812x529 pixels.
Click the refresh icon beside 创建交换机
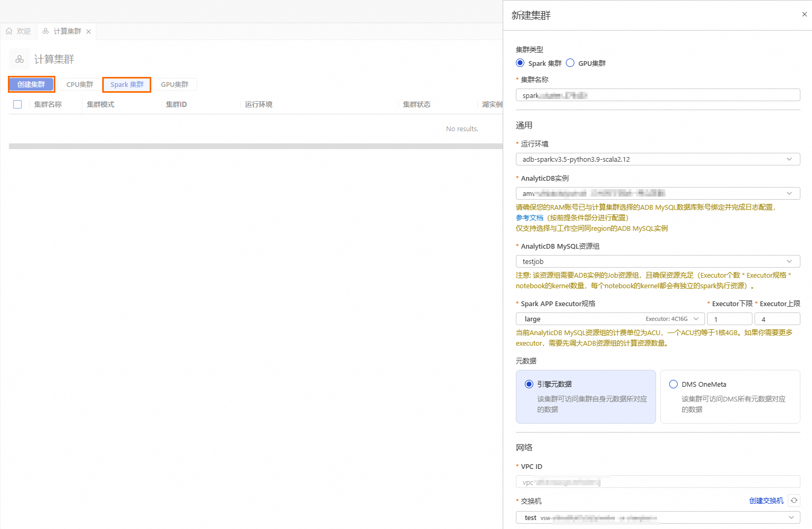click(794, 501)
